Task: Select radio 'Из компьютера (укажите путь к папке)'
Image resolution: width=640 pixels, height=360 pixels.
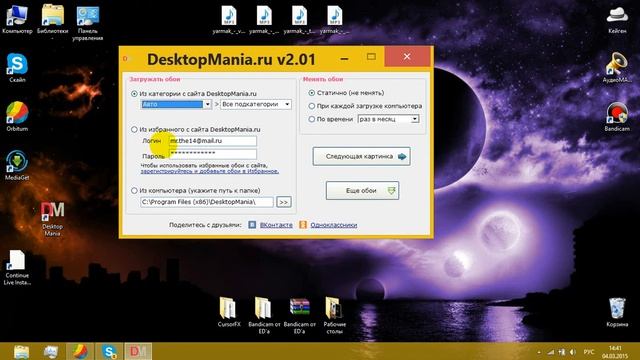Action: (134, 191)
